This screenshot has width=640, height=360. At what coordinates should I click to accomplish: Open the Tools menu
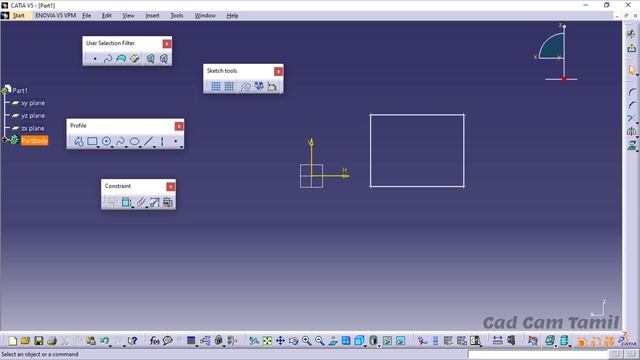[x=176, y=16]
